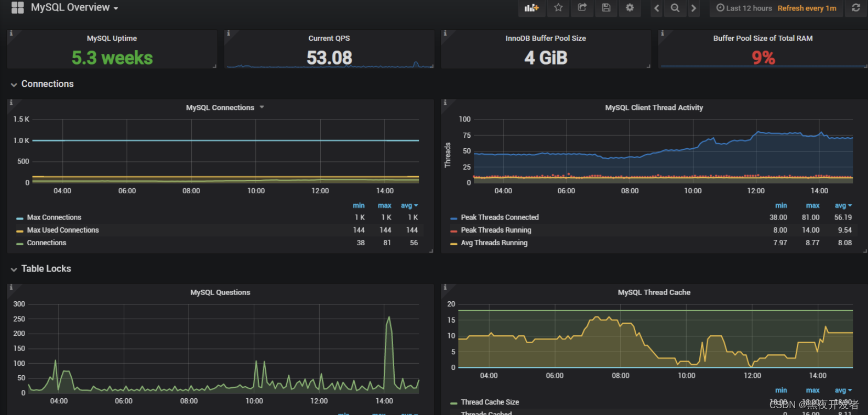Toggle Avg Threads Running series
Viewport: 868px width, 415px height.
pos(494,243)
